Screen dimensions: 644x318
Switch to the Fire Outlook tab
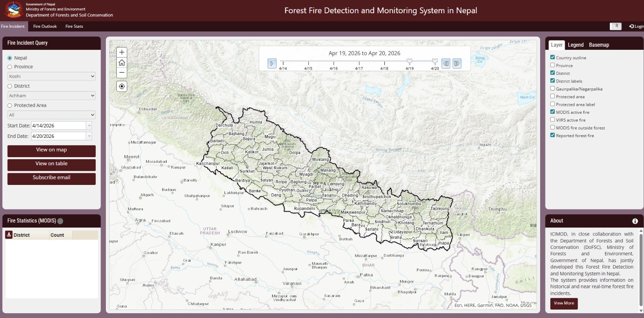pos(45,27)
